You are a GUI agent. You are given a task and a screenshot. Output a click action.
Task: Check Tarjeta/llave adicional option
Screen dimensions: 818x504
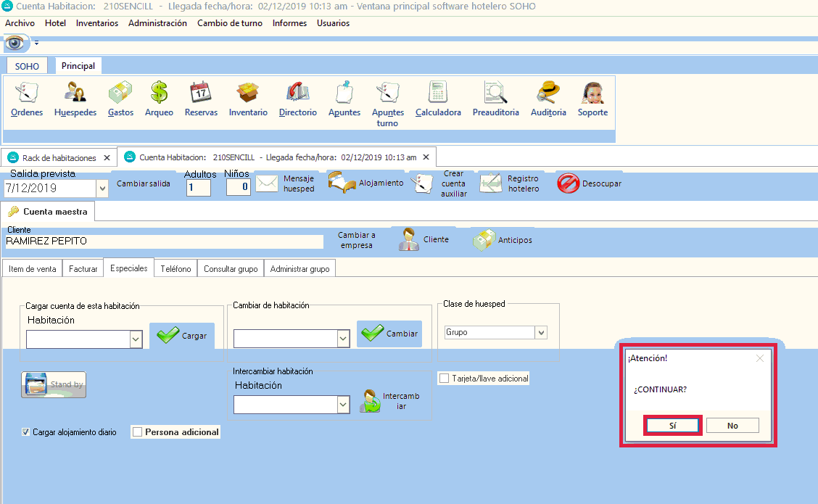pos(444,379)
